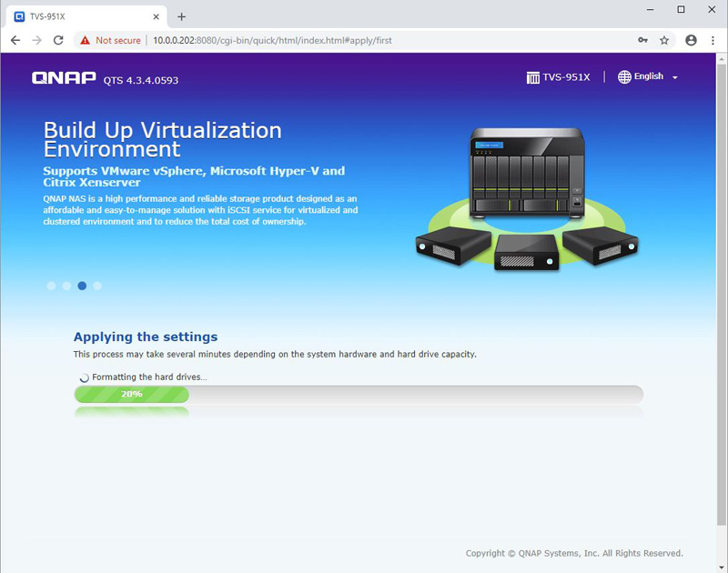Open Chrome's three-dot menu
Screen dimensions: 728x573
pyautogui.click(x=713, y=40)
